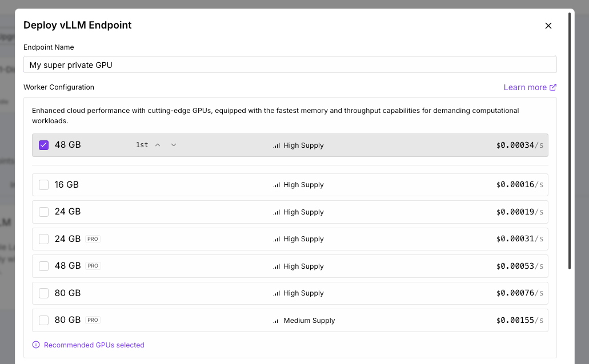
Task: Click the $0.00034/s price
Action: [519, 145]
